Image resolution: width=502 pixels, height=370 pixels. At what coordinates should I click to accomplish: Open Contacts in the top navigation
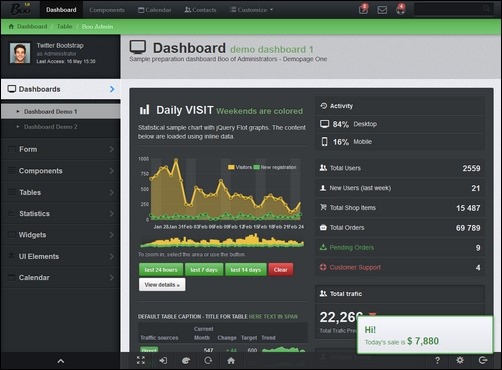(x=200, y=10)
